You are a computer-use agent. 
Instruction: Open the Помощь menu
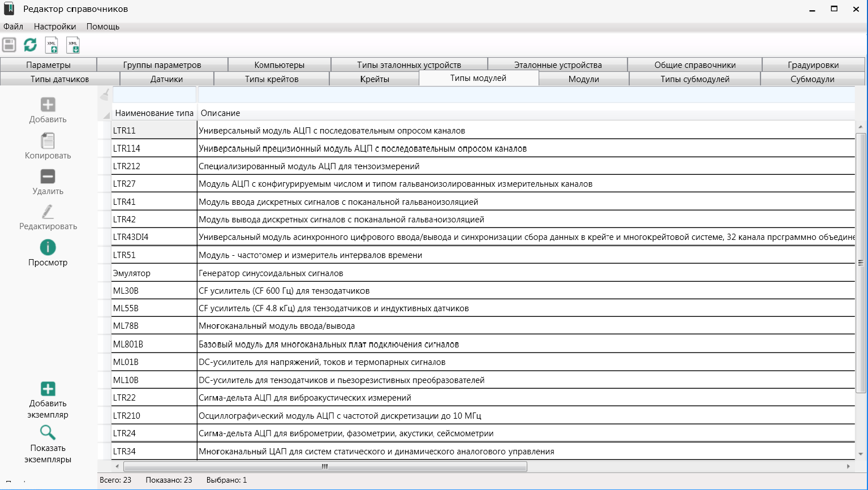[103, 27]
